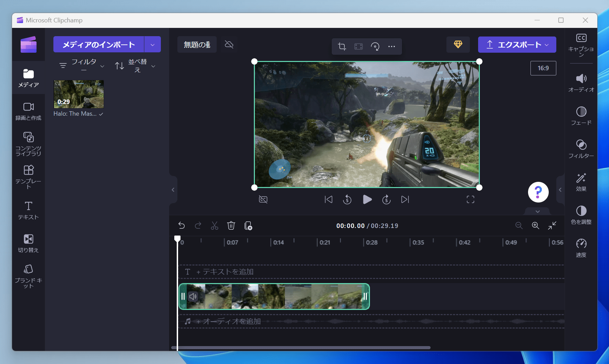Open the キャプション captions panel
Image resolution: width=609 pixels, height=364 pixels.
(x=581, y=45)
